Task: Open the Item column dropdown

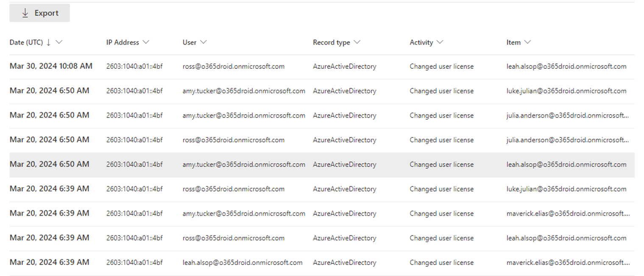Action: tap(527, 42)
